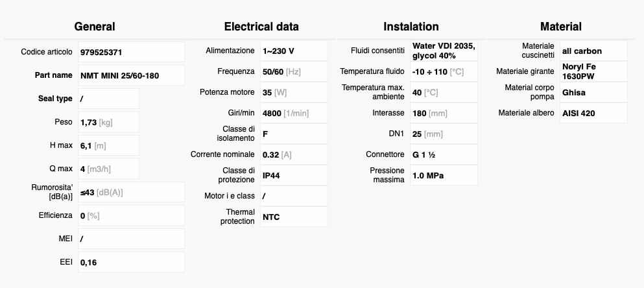This screenshot has height=288, width=644.
Task: Select the Part name field NMT MINI 25/60-180
Action: (131, 76)
